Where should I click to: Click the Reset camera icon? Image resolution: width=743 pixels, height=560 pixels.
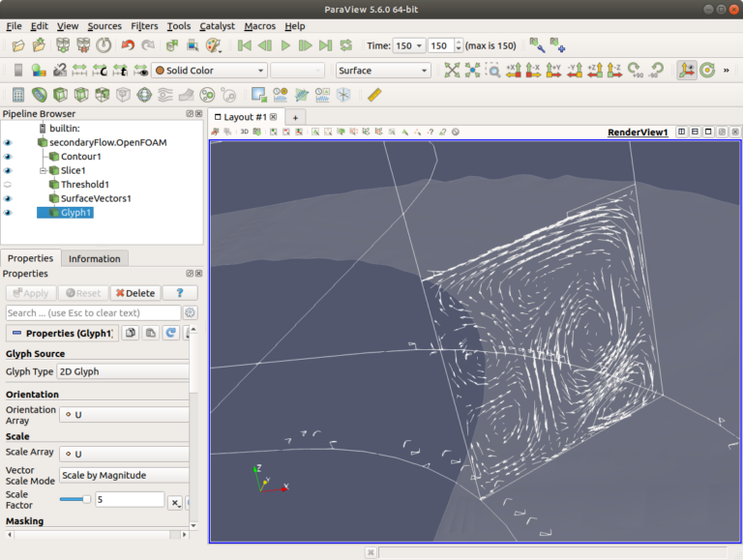click(451, 71)
